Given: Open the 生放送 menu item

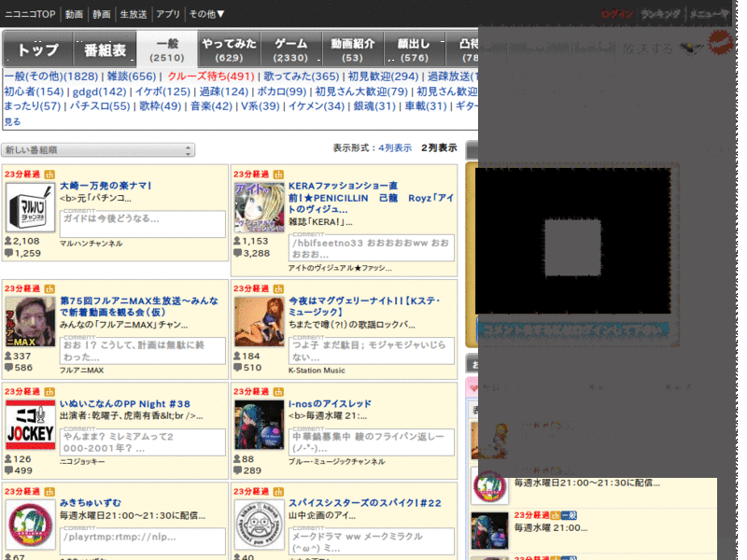Looking at the screenshot, I should pos(134,14).
